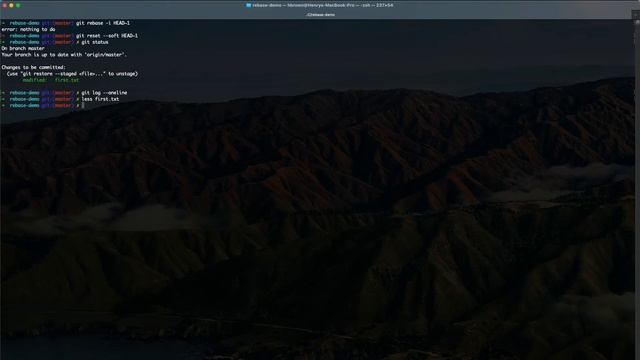Click the 'git rebase -i HEAD~1' command line
Viewport: 640px width, 360px height.
103,23
